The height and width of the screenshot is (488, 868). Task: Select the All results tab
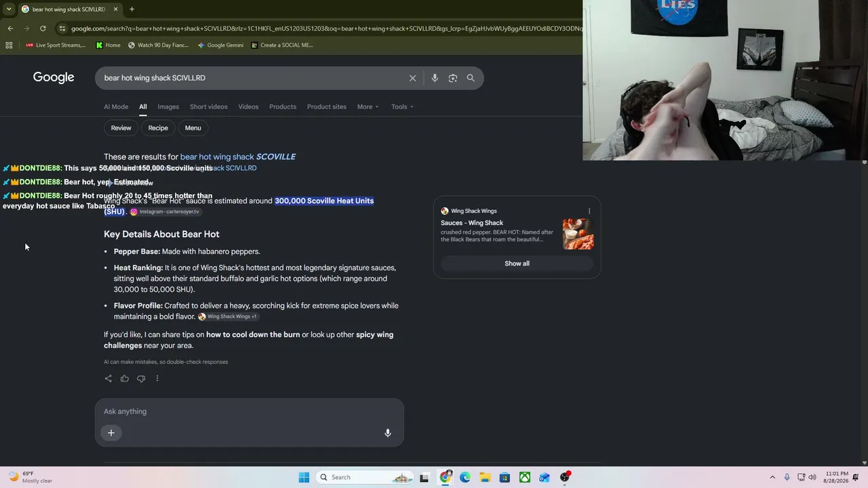coord(143,106)
